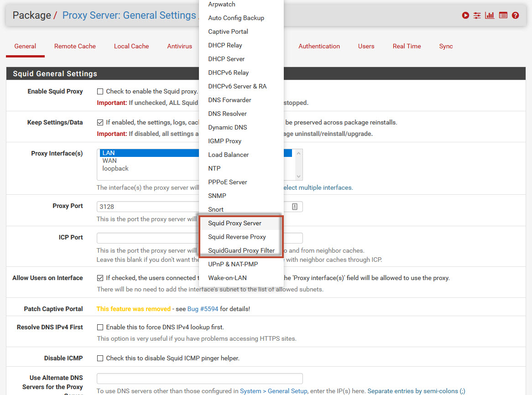Open DHCP Server menu item
The width and height of the screenshot is (532, 395).
pos(241,59)
